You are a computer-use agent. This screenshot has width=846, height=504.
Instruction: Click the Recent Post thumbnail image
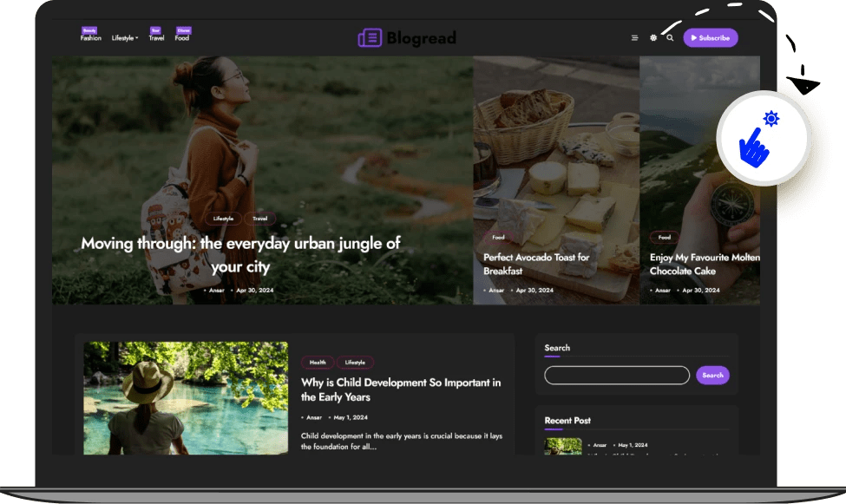(563, 446)
